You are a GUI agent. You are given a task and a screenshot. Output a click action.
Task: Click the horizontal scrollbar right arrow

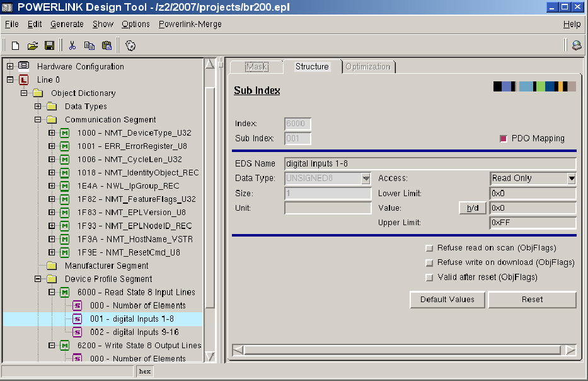(x=570, y=350)
